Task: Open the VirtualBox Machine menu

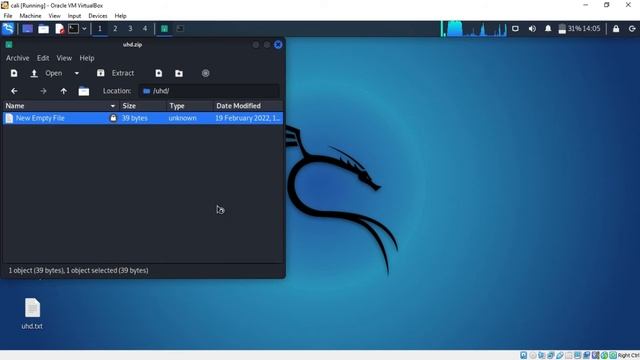Action: (x=30, y=16)
